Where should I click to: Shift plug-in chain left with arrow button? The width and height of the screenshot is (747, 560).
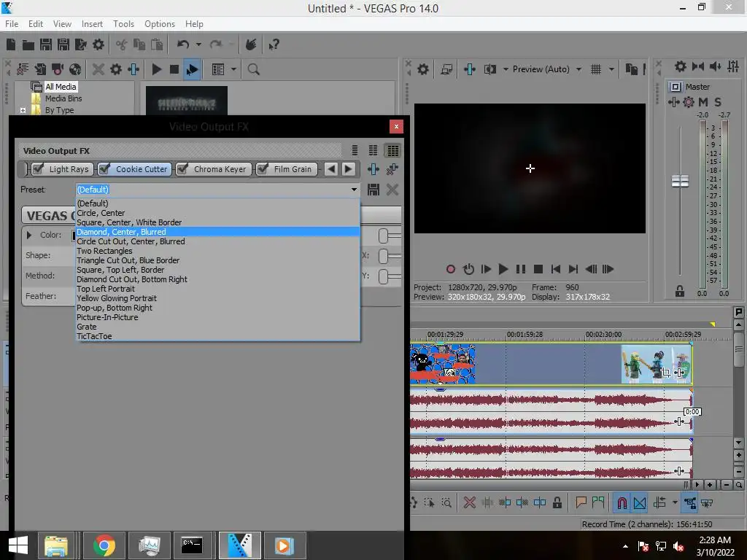pyautogui.click(x=332, y=169)
